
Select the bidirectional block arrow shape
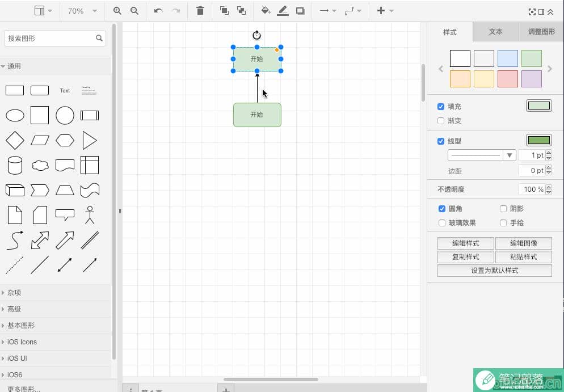pos(40,240)
